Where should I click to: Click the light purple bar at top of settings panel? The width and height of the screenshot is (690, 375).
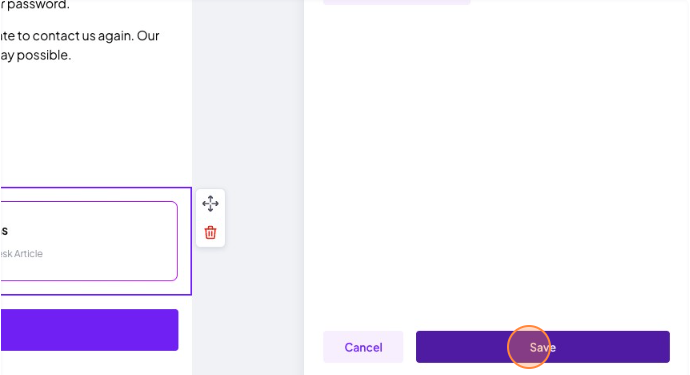396,2
